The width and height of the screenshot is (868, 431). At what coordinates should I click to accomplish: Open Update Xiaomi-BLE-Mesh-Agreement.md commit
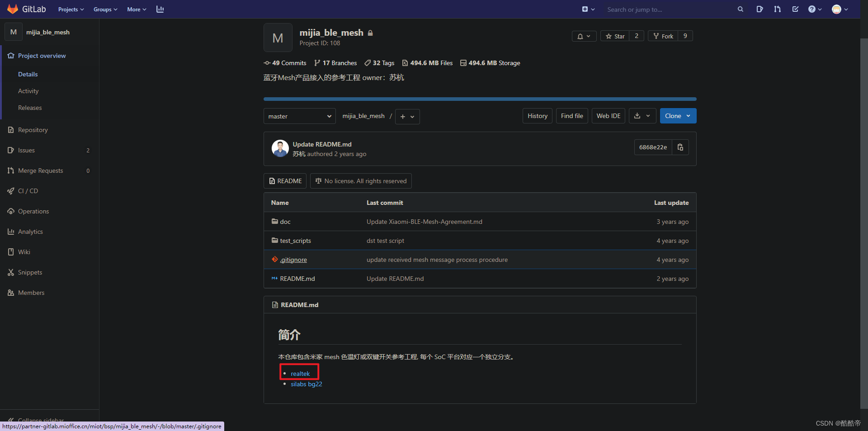click(425, 222)
